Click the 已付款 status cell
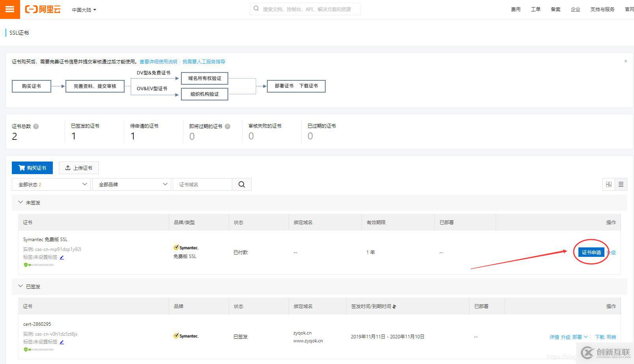 (x=241, y=253)
